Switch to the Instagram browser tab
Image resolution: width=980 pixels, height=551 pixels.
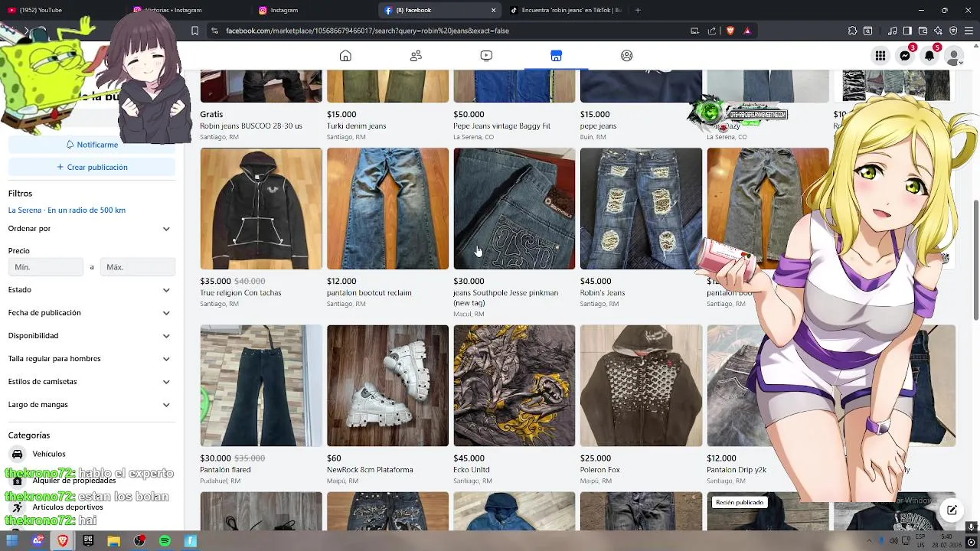click(x=314, y=10)
